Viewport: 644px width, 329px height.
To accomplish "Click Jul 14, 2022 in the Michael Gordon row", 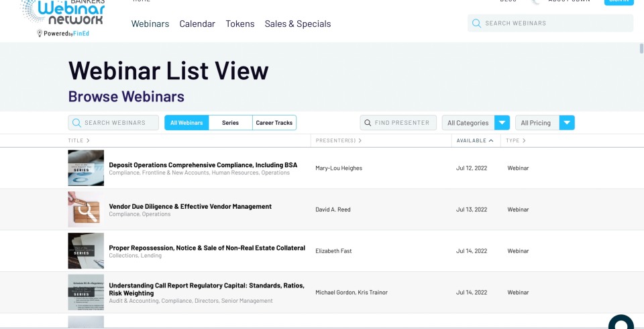I will (x=472, y=293).
